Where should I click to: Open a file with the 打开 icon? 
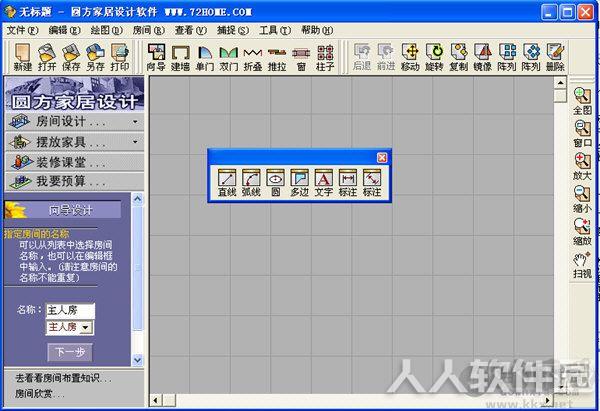47,57
